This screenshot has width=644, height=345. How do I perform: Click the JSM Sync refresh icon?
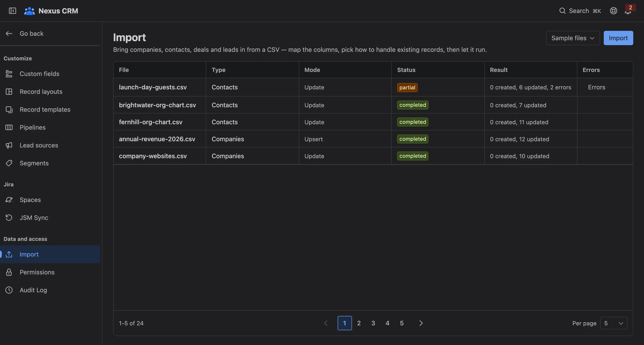pyautogui.click(x=9, y=218)
